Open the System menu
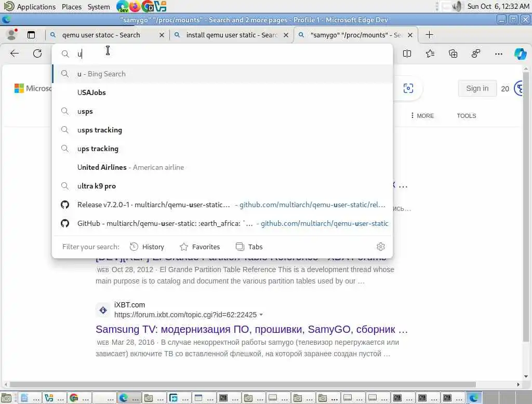This screenshot has width=532, height=404. tap(99, 6)
